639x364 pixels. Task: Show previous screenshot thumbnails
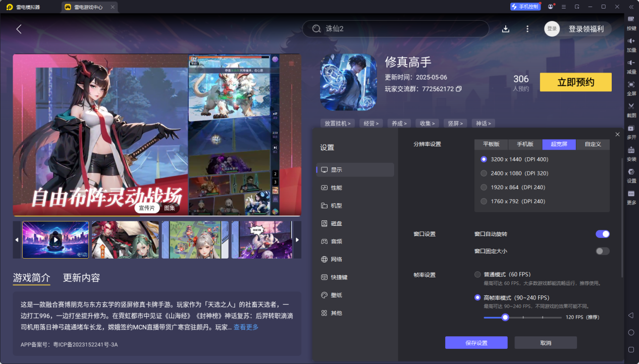[x=17, y=239]
